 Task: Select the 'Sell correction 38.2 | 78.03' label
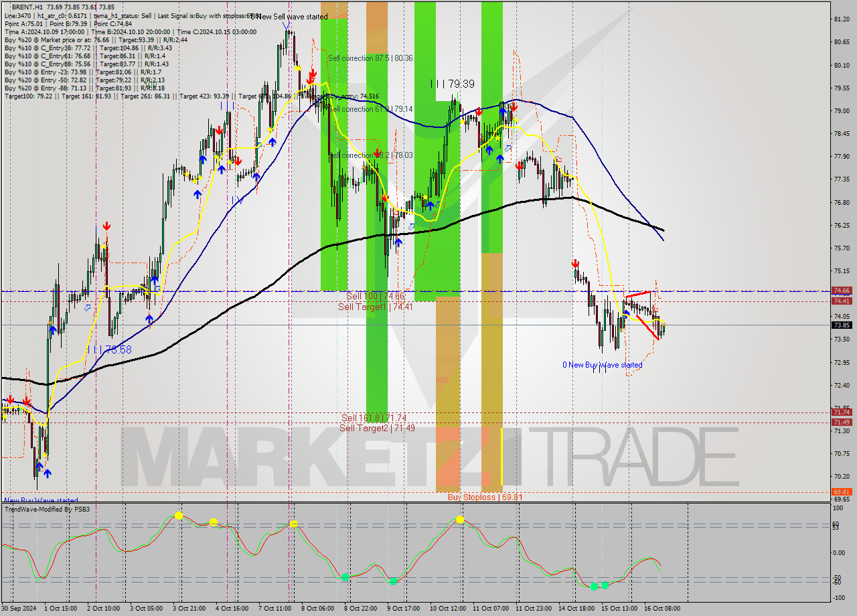(x=370, y=155)
